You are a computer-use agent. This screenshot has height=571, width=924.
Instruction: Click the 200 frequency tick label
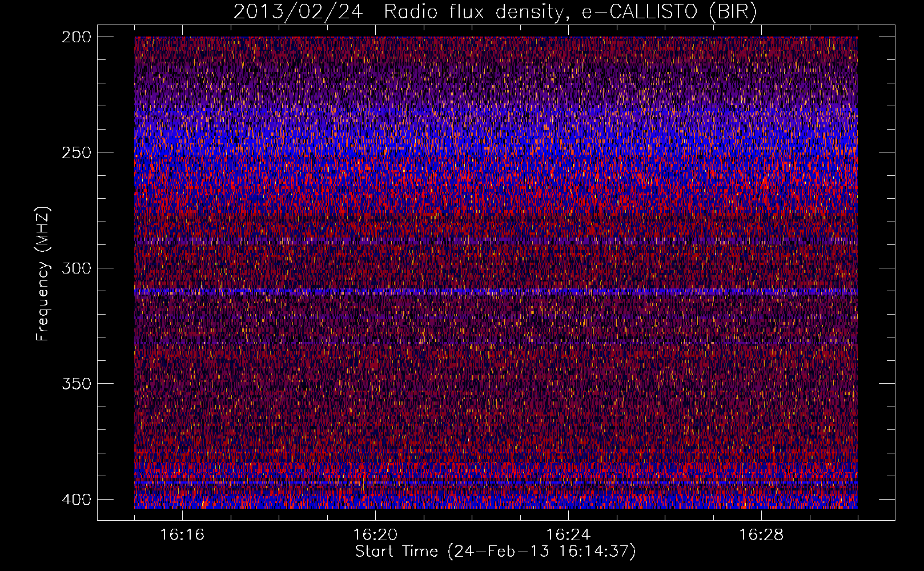[76, 37]
